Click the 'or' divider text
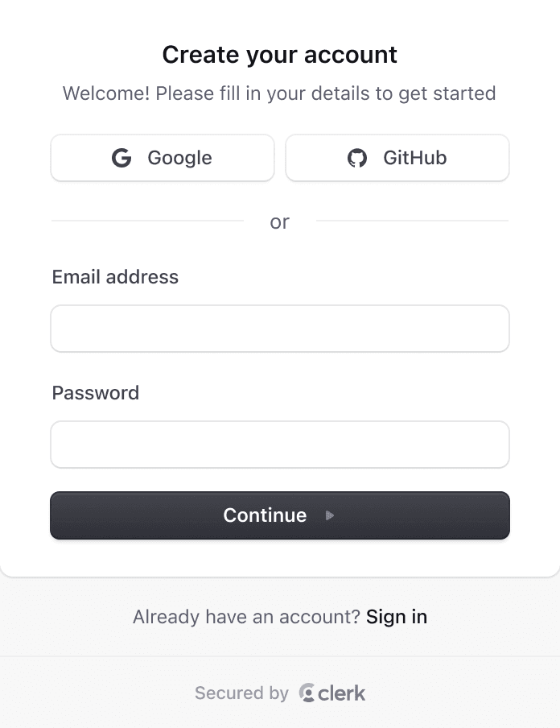Viewport: 560px width, 728px height. (279, 222)
